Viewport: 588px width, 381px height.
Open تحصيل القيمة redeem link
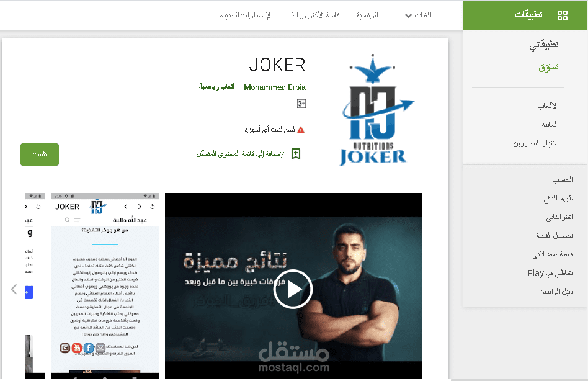click(555, 236)
